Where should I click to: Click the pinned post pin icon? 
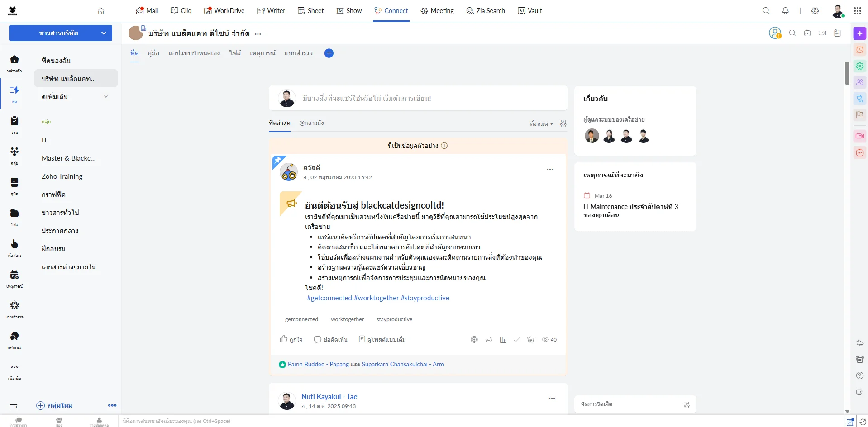277,161
